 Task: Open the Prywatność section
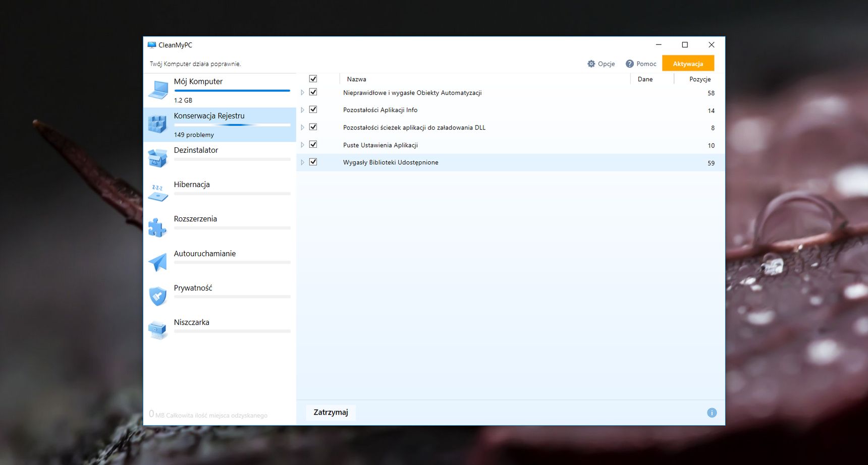pos(220,297)
